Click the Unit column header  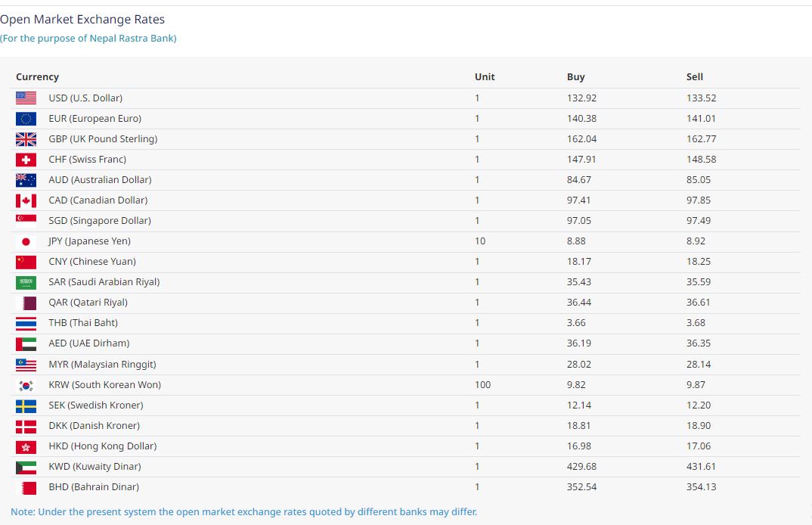(485, 77)
